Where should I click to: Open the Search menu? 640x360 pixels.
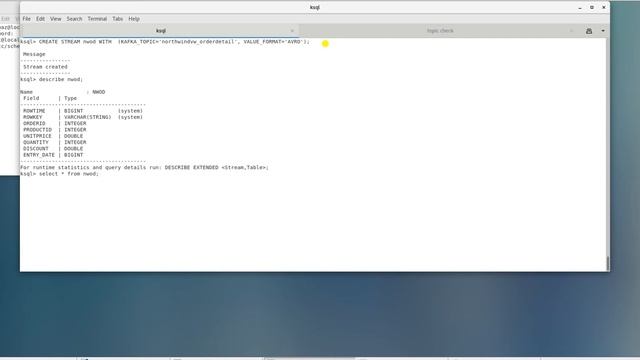tap(74, 19)
